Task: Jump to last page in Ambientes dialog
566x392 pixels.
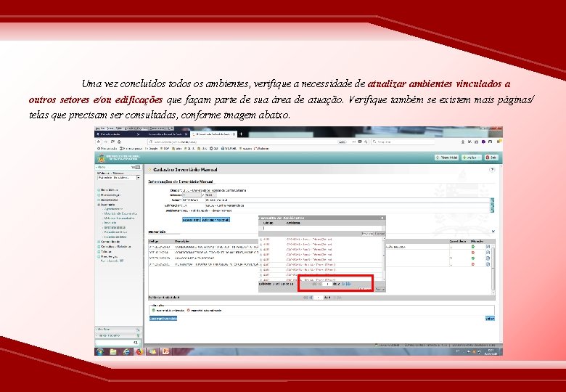Action: tap(349, 284)
